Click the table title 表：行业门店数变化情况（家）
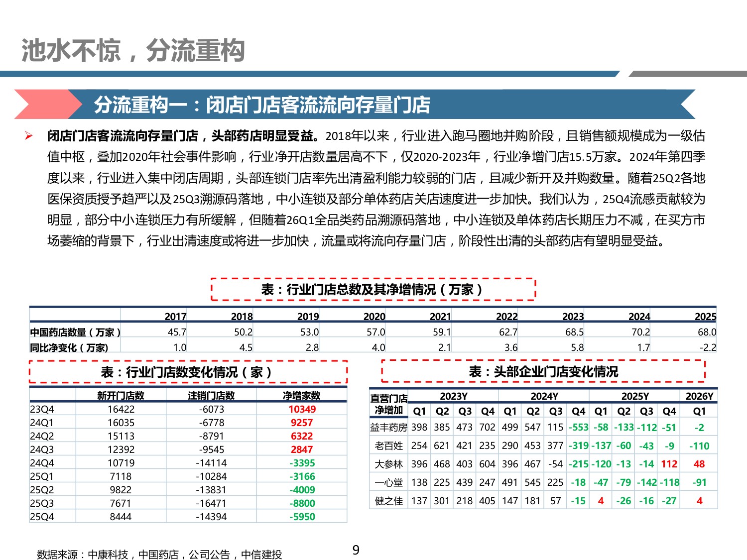The height and width of the screenshot is (560, 747). pyautogui.click(x=187, y=372)
